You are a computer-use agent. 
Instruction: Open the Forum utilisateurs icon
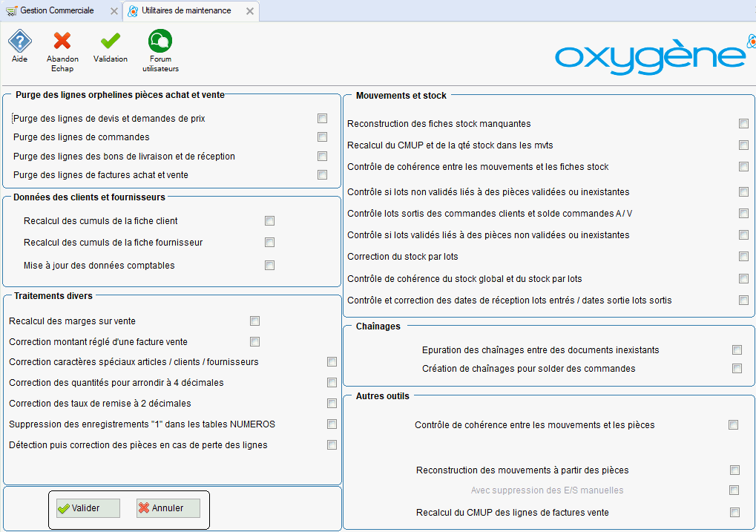pos(160,41)
